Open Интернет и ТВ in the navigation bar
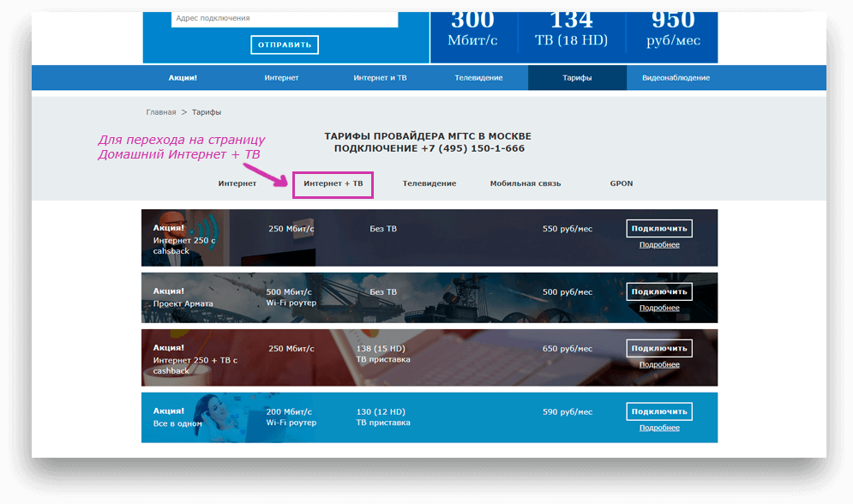The height and width of the screenshot is (504, 853). pyautogui.click(x=380, y=78)
